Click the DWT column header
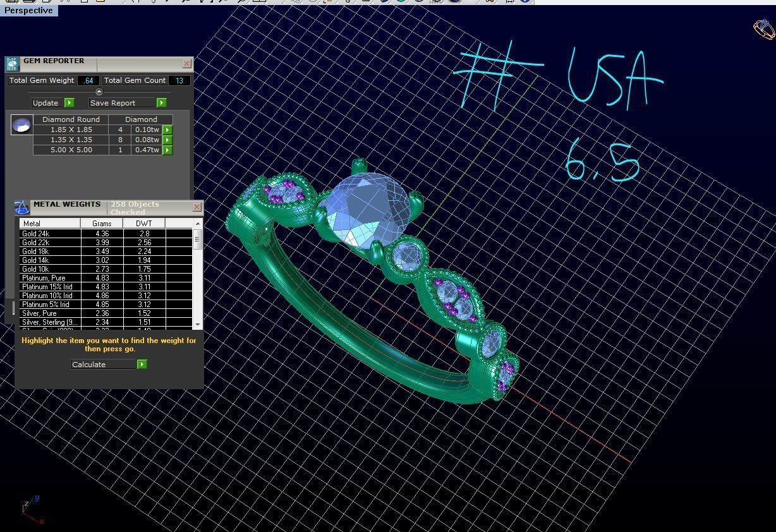Viewport: 776px width, 532px height. [x=144, y=223]
